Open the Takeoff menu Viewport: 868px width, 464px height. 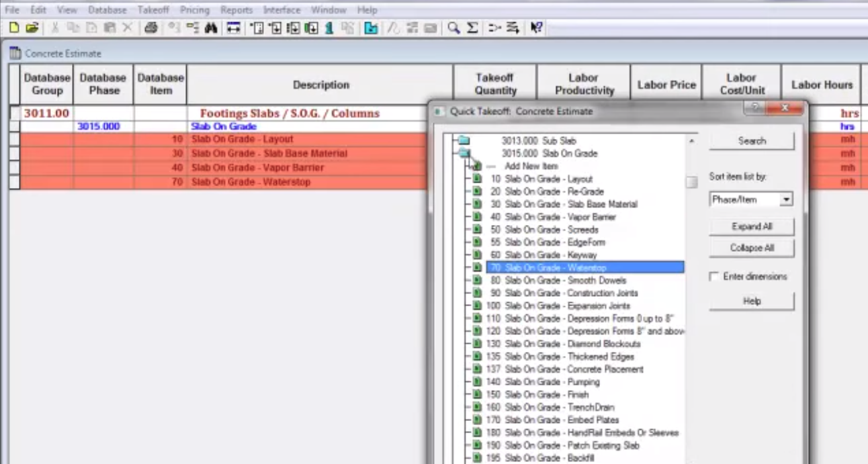[x=153, y=10]
